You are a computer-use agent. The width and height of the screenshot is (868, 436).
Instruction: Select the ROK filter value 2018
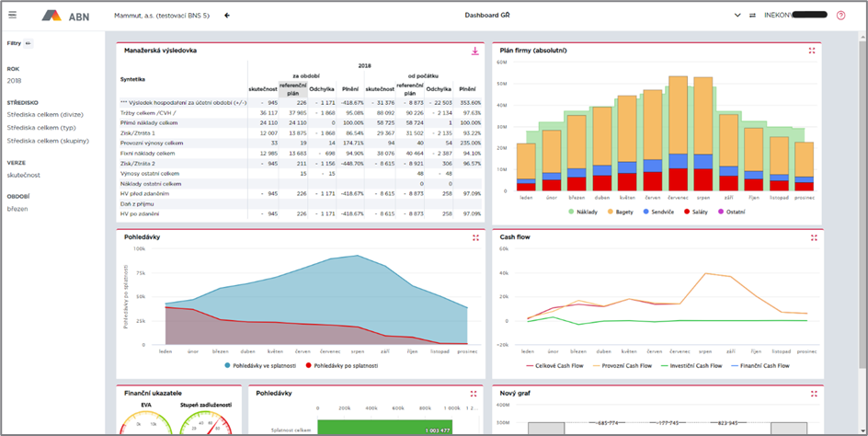coord(15,81)
